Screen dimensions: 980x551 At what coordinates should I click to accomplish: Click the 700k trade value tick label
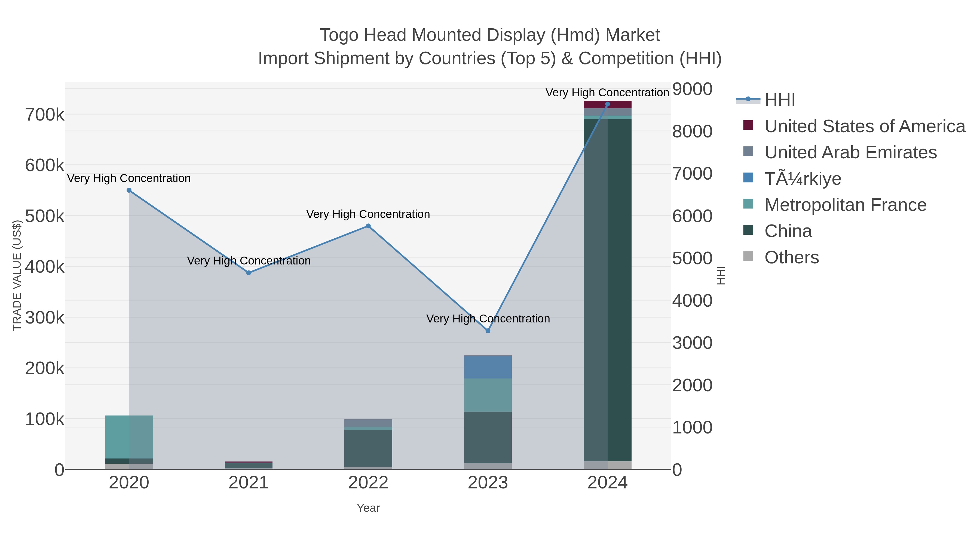coord(45,115)
